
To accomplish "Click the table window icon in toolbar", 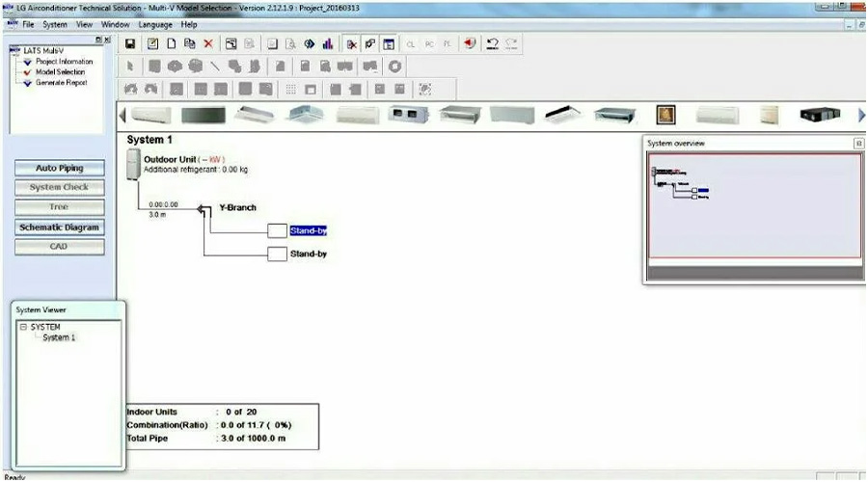I will coord(390,43).
